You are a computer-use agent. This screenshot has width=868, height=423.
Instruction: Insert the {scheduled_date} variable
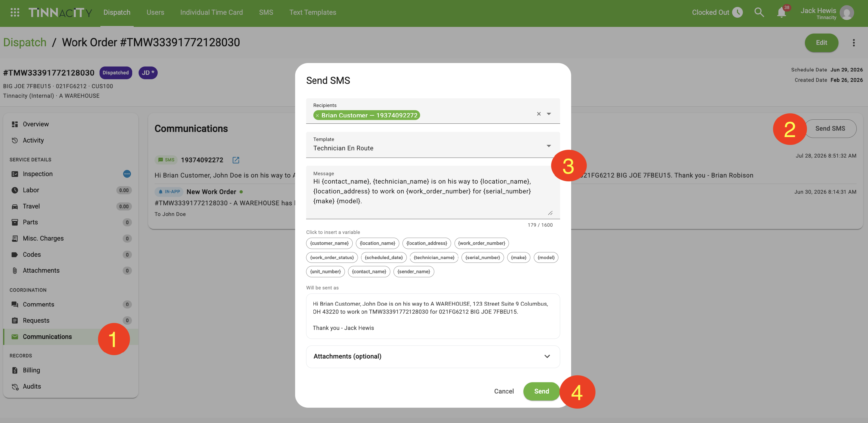pyautogui.click(x=384, y=258)
